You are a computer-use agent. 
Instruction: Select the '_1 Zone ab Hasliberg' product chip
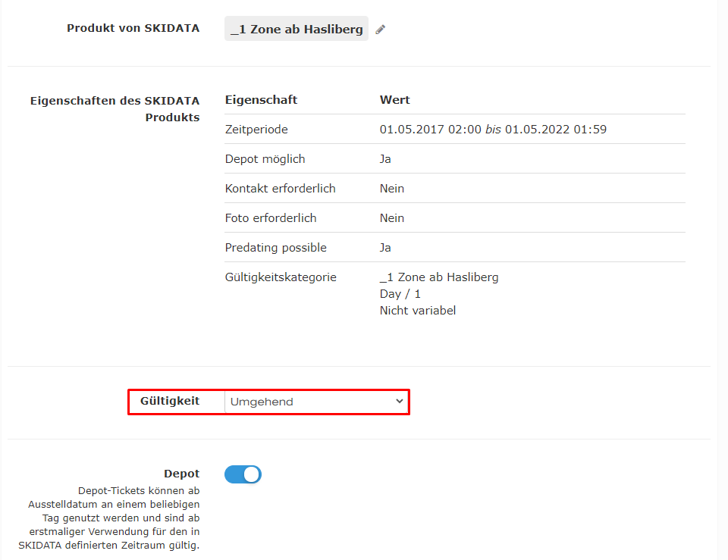[297, 29]
